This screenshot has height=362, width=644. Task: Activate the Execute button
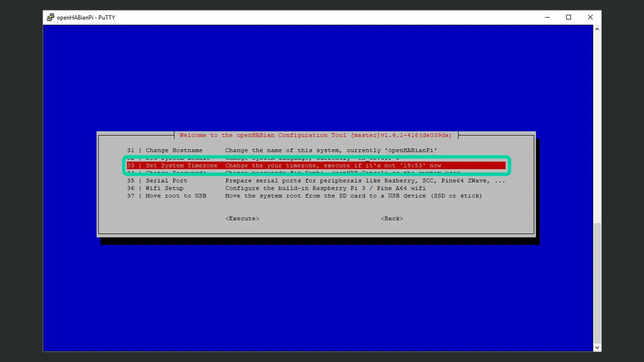tap(242, 219)
